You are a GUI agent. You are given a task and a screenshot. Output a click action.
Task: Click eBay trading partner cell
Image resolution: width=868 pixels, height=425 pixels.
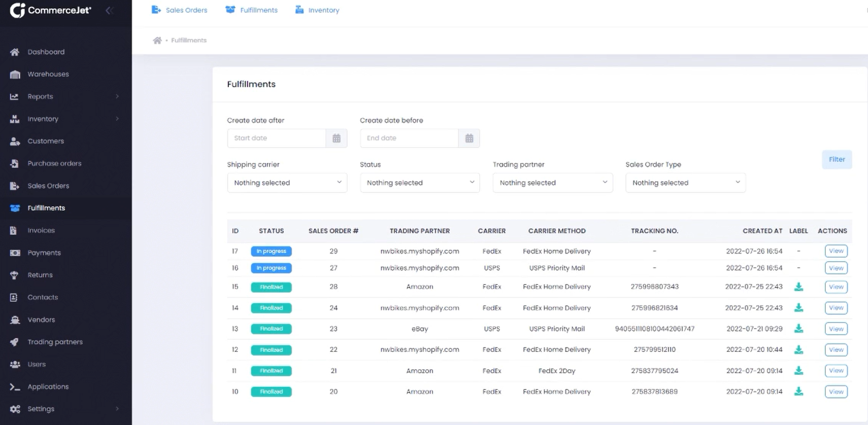420,329
